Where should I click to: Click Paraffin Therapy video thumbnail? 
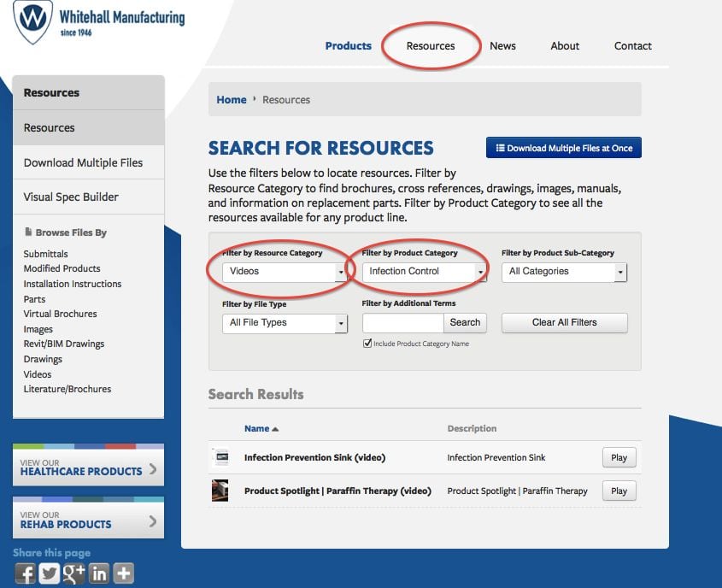pyautogui.click(x=220, y=491)
